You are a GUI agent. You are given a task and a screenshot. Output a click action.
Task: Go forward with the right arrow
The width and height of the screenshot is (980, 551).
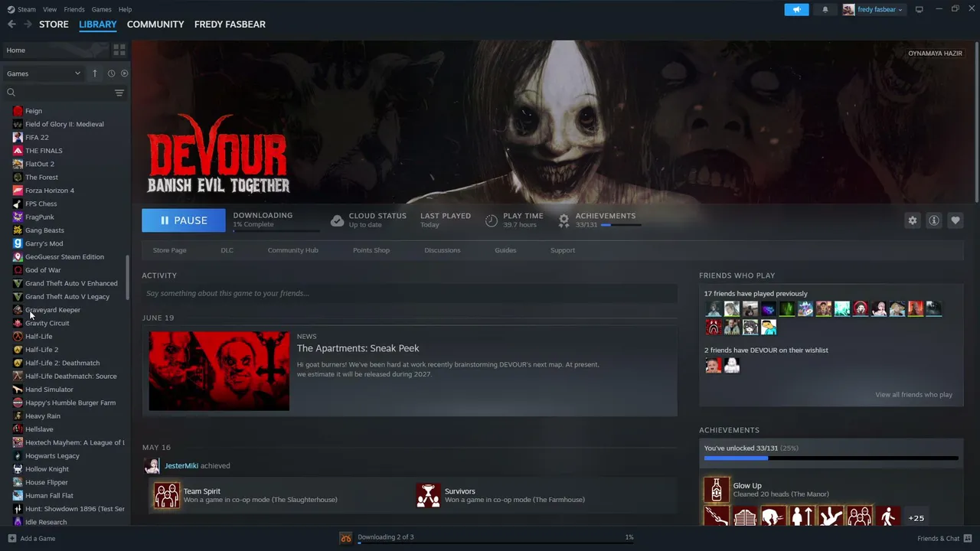[x=28, y=24]
